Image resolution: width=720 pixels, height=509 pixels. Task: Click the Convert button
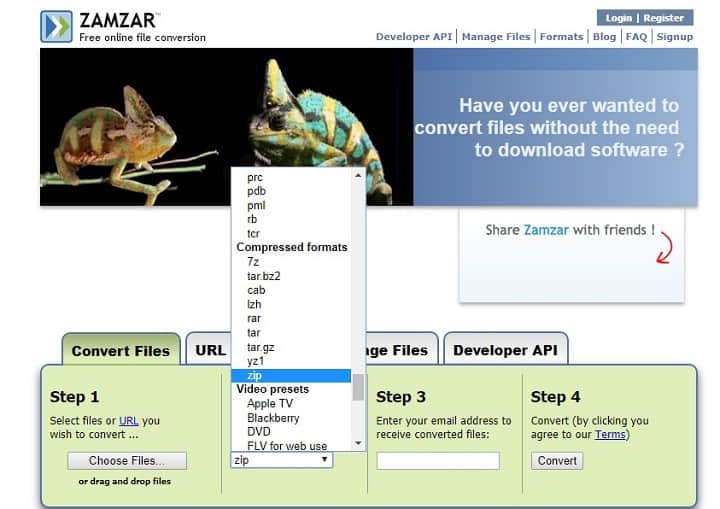[x=557, y=461]
